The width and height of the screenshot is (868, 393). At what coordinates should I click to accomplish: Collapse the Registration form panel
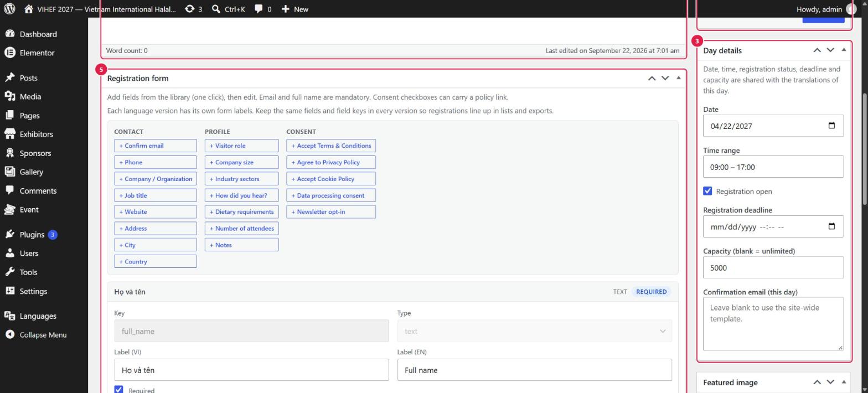tap(679, 78)
